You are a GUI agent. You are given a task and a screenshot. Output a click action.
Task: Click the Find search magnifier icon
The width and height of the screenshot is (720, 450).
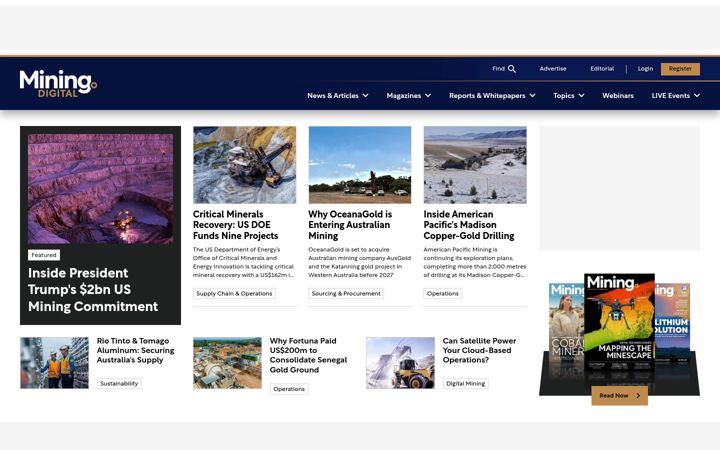pos(512,69)
